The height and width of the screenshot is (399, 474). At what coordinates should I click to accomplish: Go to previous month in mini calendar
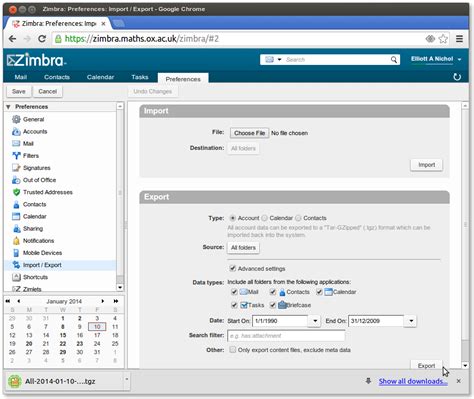coord(19,301)
